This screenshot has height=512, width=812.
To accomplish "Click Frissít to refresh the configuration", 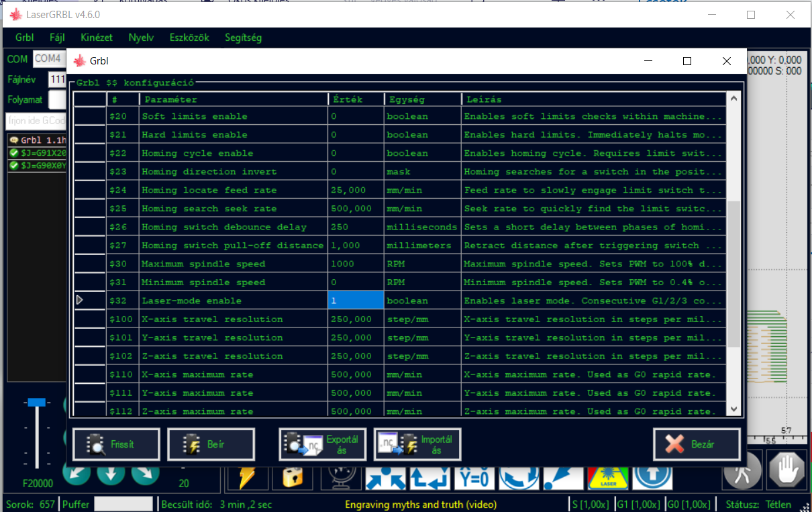I will pyautogui.click(x=116, y=444).
